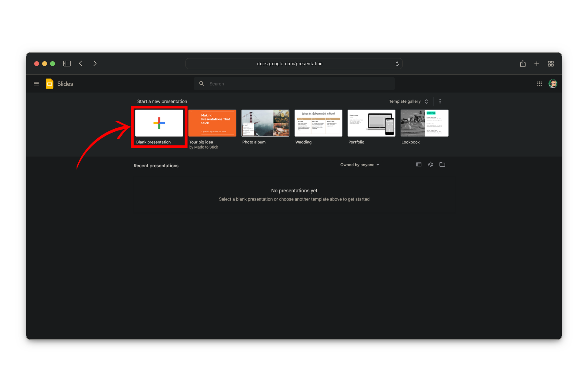Image resolution: width=588 pixels, height=392 pixels.
Task: Toggle the browser sidebar
Action: pos(67,63)
